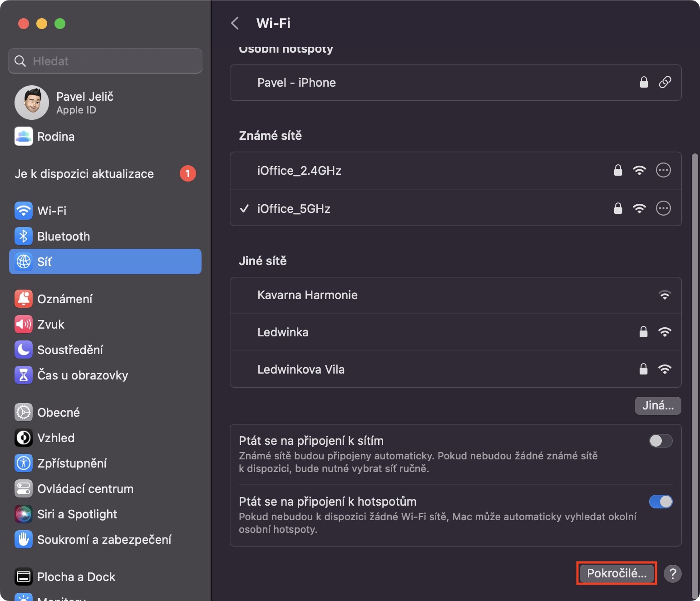This screenshot has height=601, width=700.
Task: Click the Čas u obrazovky hourglass icon
Action: click(x=24, y=375)
